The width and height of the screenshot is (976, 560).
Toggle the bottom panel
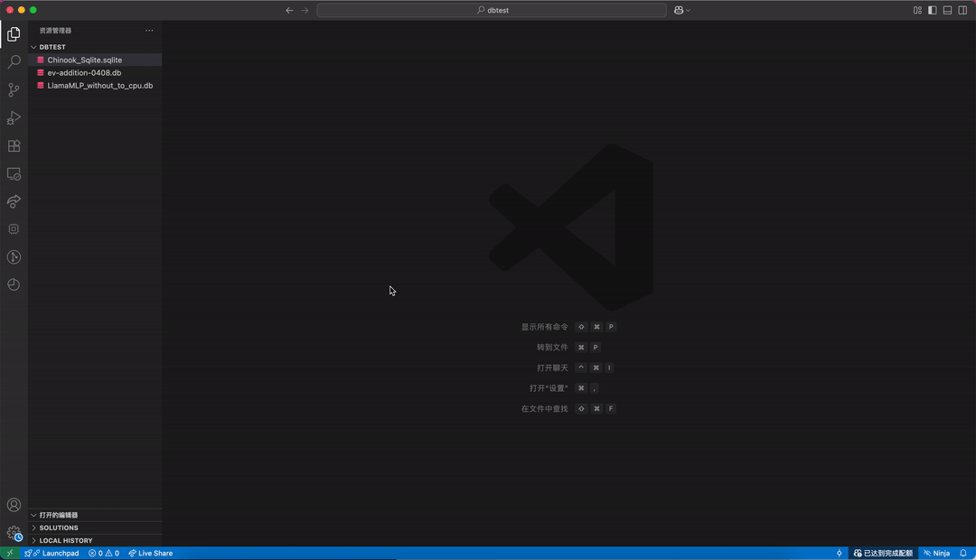947,10
